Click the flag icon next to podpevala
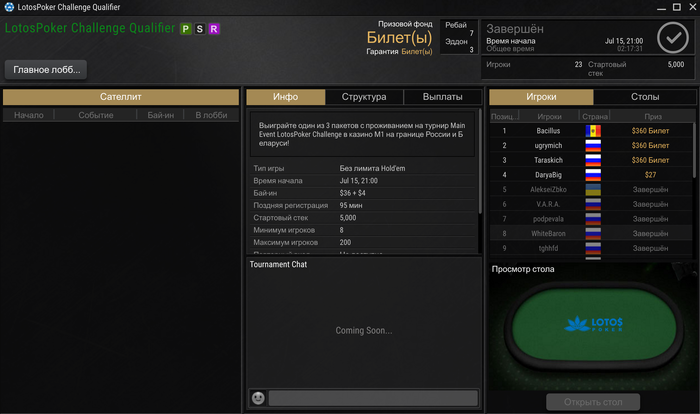This screenshot has width=700, height=414. click(x=593, y=219)
